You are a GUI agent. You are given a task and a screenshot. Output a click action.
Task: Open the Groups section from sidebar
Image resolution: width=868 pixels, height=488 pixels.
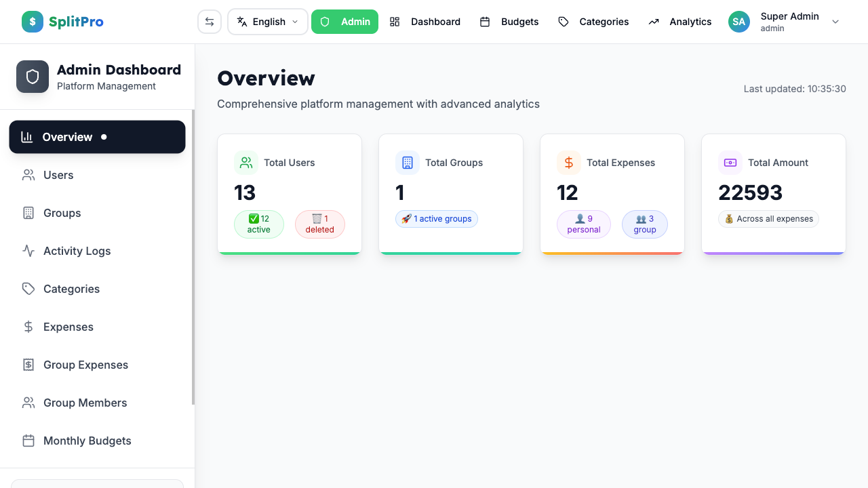62,213
